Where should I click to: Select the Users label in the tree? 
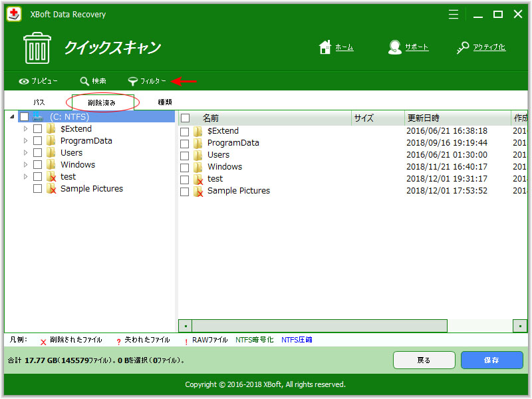coord(72,153)
